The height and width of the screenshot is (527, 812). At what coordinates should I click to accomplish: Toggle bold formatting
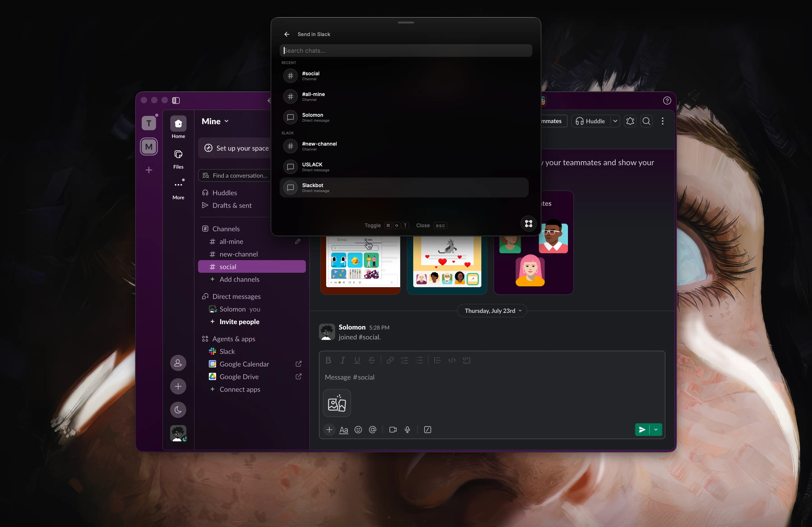(x=328, y=360)
